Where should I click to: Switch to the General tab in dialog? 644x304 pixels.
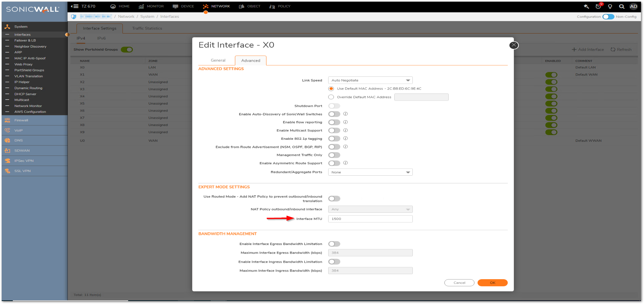218,60
